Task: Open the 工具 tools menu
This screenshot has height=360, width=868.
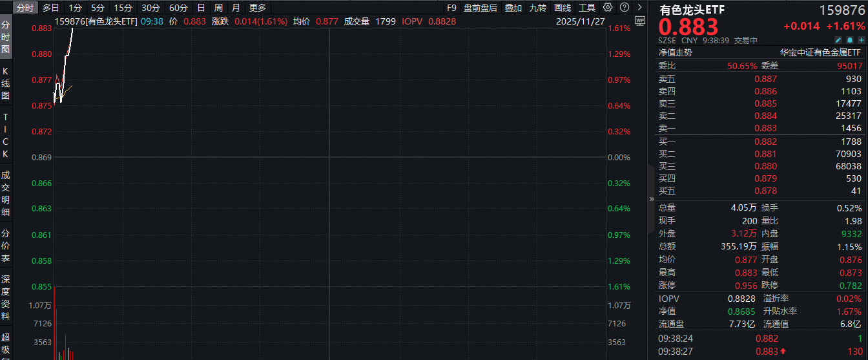Action: tap(587, 8)
